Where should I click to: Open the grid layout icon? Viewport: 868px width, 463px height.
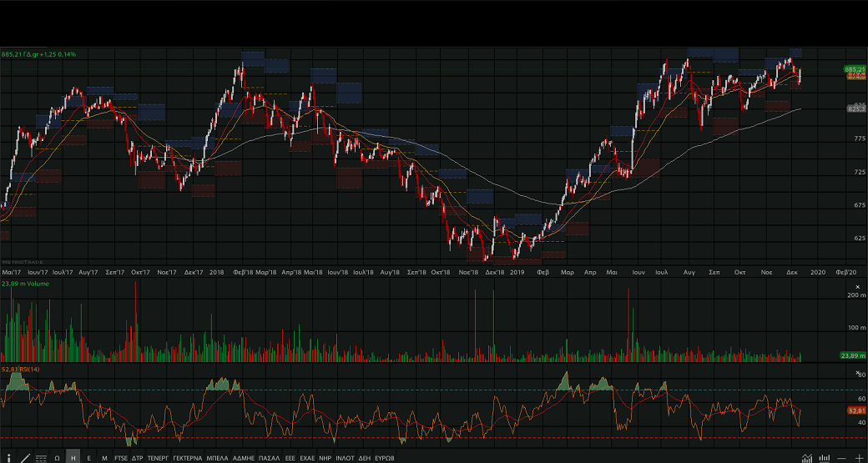tap(41, 458)
